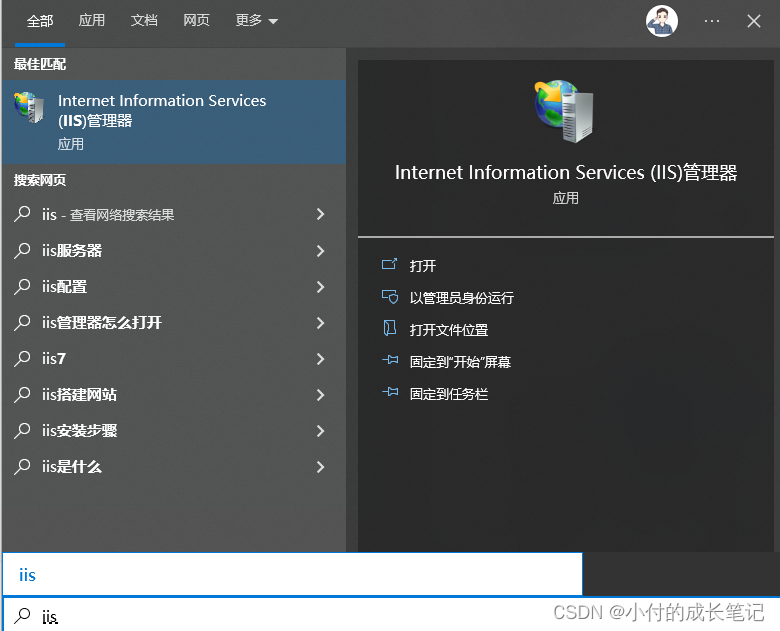Image resolution: width=780 pixels, height=631 pixels.
Task: Click the file location icon
Action: pos(390,328)
